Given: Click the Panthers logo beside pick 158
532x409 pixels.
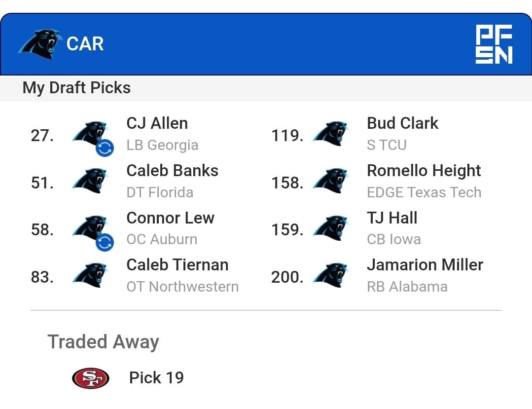Looking at the screenshot, I should (330, 181).
